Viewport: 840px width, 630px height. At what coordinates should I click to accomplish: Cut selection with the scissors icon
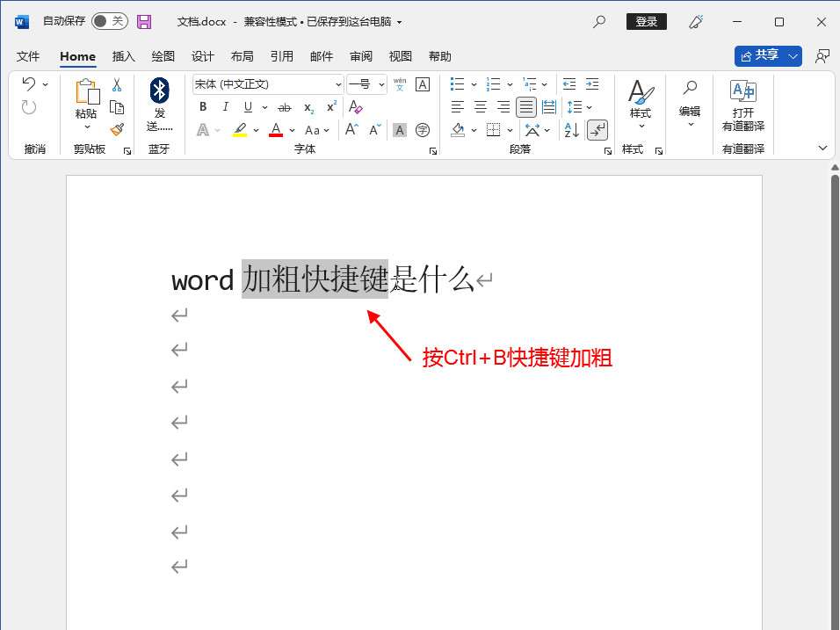tap(117, 84)
